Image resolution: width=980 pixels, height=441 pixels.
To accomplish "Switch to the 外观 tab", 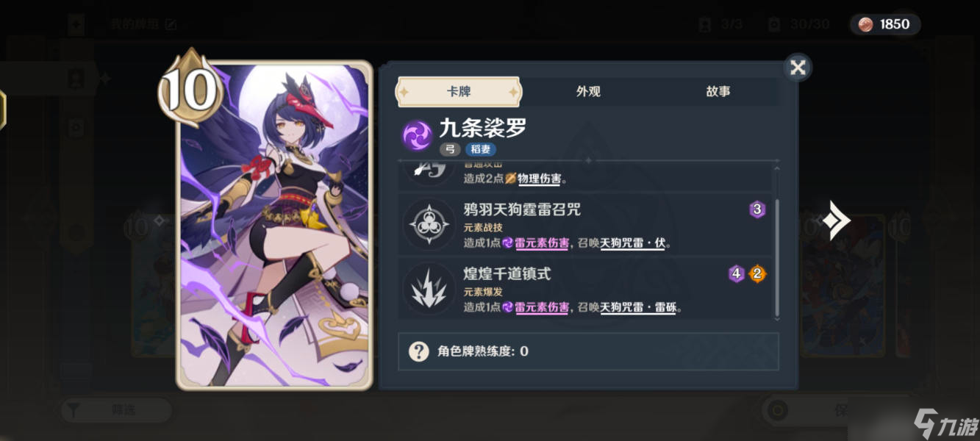I will click(588, 92).
